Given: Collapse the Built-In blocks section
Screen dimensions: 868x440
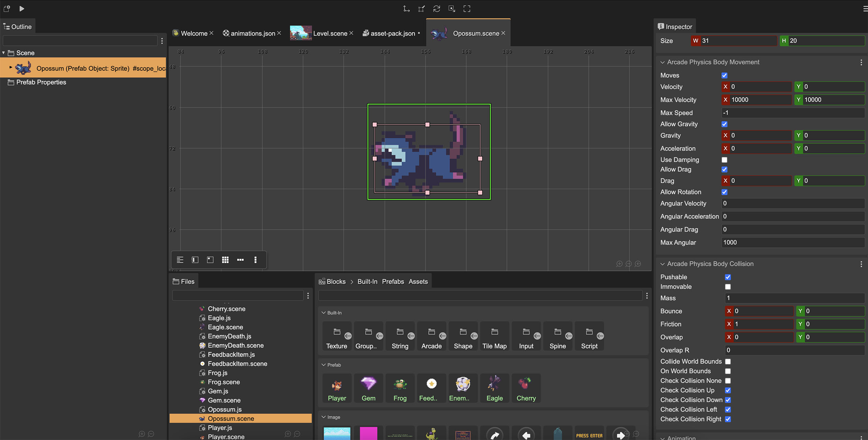Looking at the screenshot, I should 324,313.
